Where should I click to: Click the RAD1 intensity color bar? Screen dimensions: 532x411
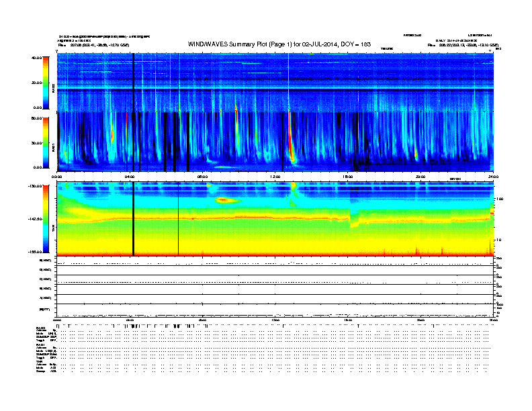(46, 143)
